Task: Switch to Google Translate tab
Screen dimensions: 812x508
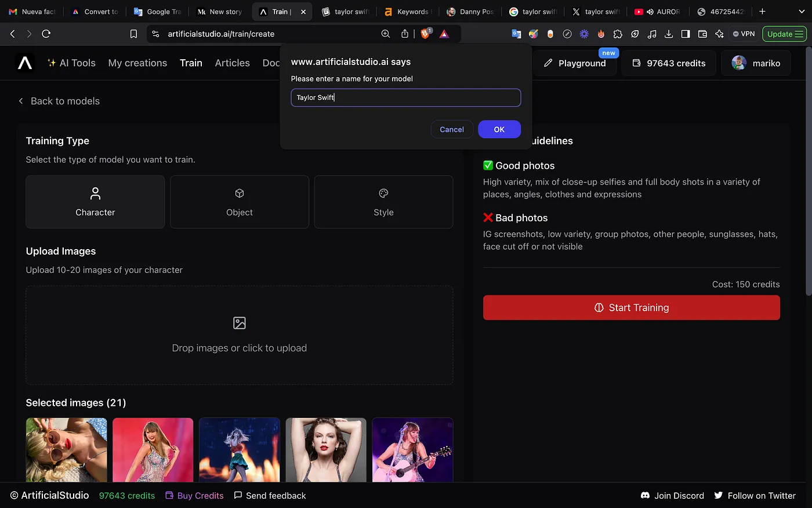Action: (157, 12)
